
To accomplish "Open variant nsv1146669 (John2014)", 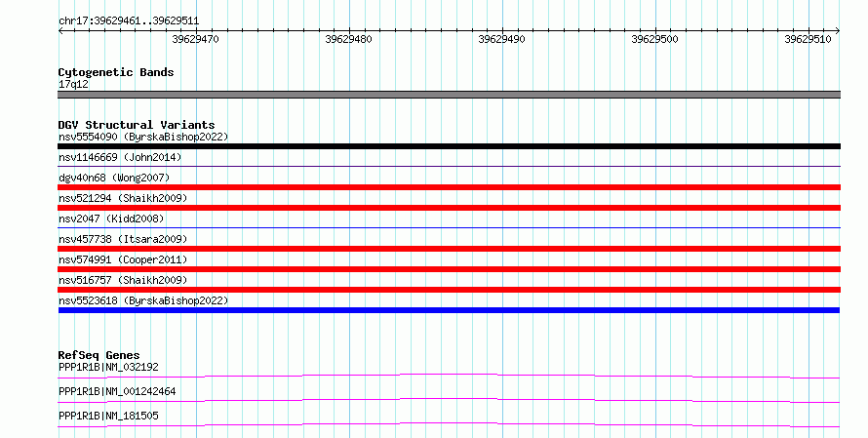I will [x=120, y=157].
